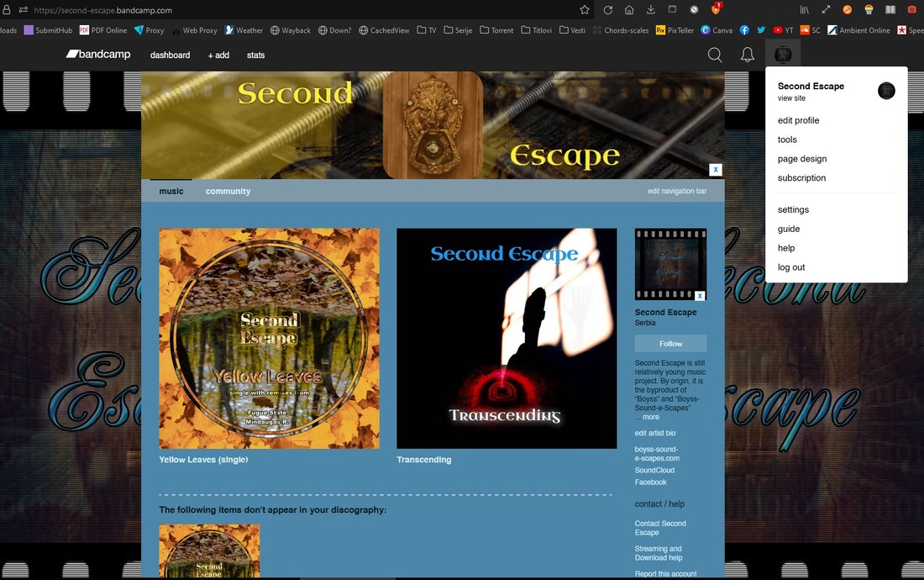
Task: Open the Torrent bookmarks folder
Action: pos(496,30)
